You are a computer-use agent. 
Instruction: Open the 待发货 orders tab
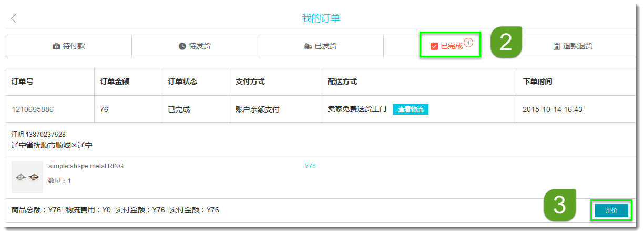click(x=200, y=46)
